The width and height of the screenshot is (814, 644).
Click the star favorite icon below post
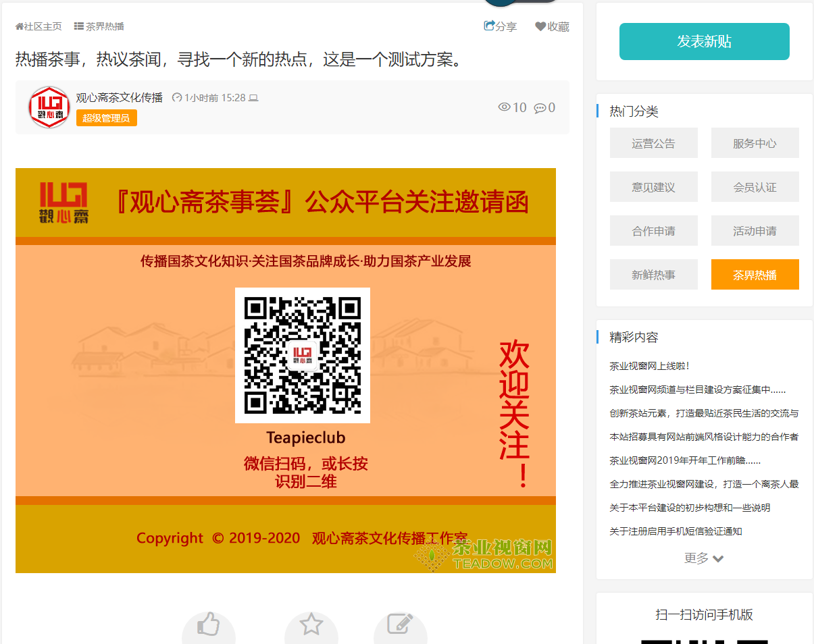(x=311, y=624)
